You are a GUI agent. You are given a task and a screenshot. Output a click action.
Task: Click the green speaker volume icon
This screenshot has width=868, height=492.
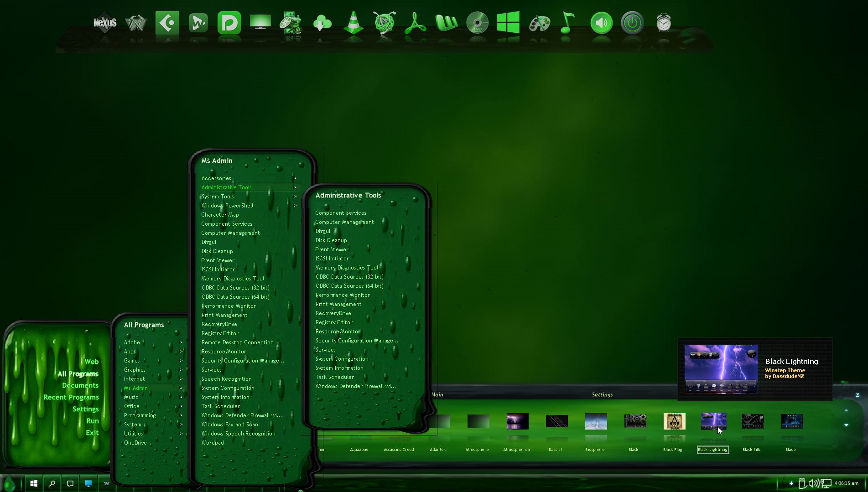tap(601, 23)
